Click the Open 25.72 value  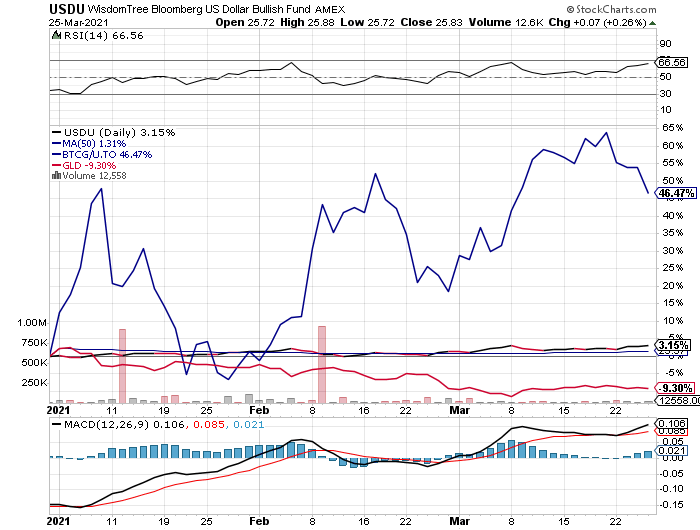(245, 22)
